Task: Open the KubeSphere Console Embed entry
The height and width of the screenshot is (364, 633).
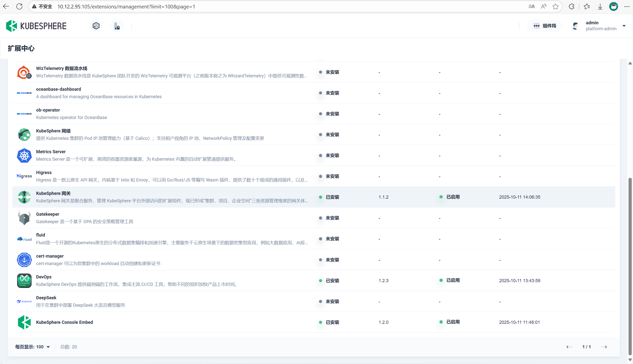Action: [64, 322]
